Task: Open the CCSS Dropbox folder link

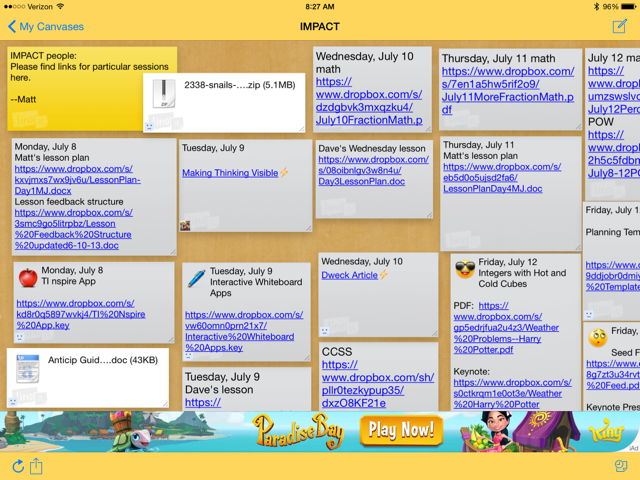Action: click(x=378, y=384)
